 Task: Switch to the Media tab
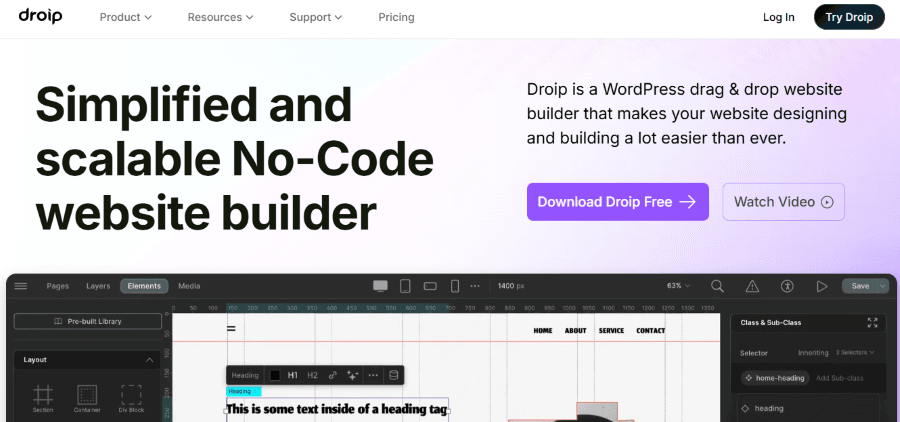click(189, 286)
